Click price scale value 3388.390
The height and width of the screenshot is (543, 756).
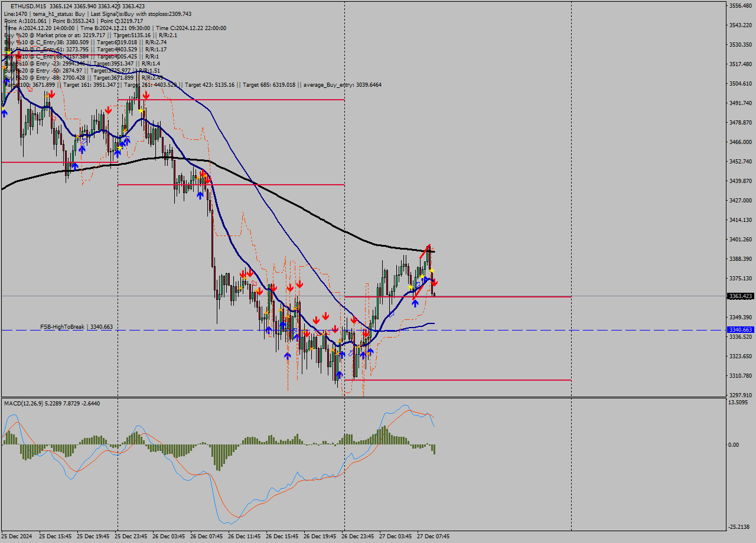point(740,259)
